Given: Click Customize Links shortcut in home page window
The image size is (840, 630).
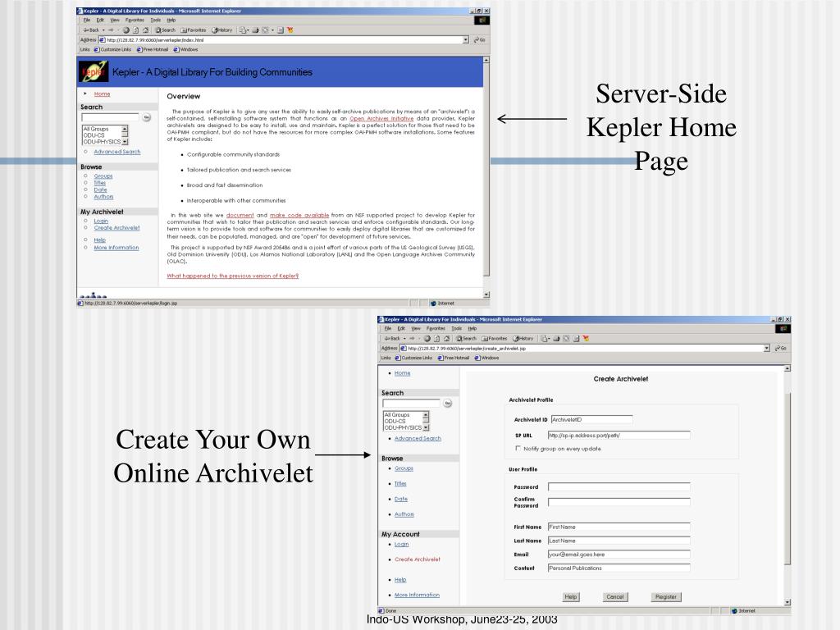Looking at the screenshot, I should point(112,49).
